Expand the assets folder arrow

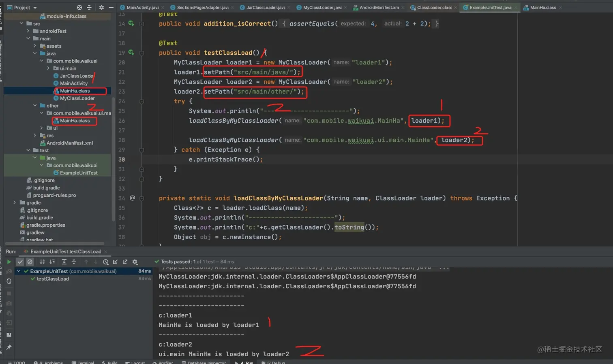(x=35, y=46)
